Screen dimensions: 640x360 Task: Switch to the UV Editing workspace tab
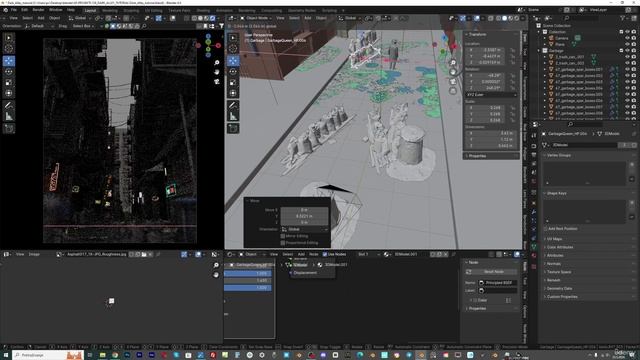coord(153,11)
